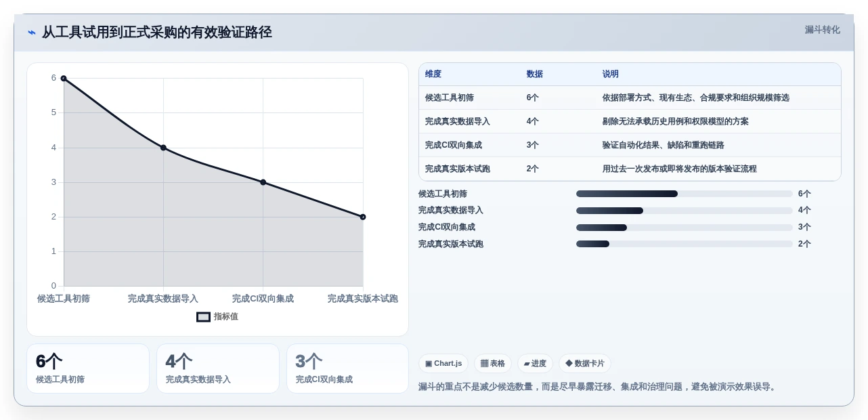Viewport: 868px width, 420px height.
Task: Click the 6个 data card
Action: pyautogui.click(x=88, y=369)
